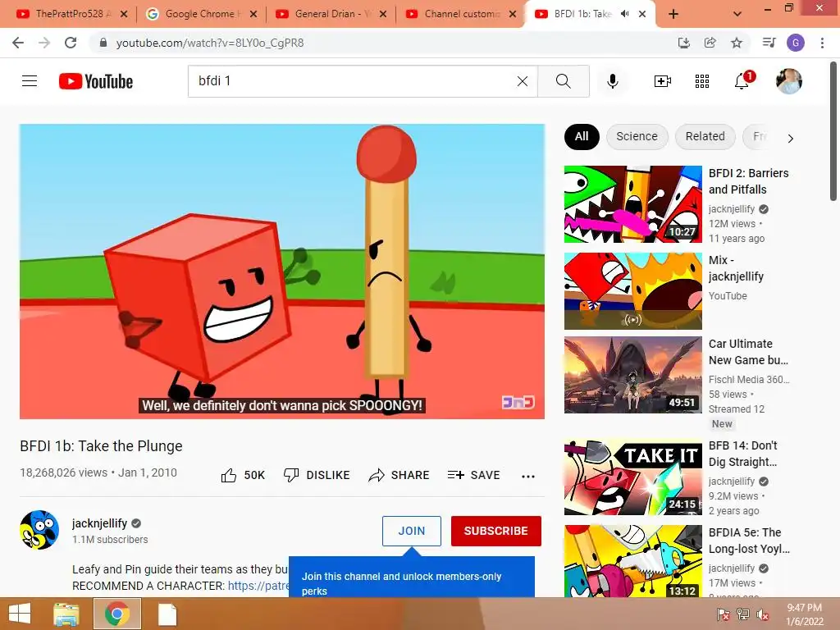Dislike the video
Screen dimensions: 840x630
[317, 475]
